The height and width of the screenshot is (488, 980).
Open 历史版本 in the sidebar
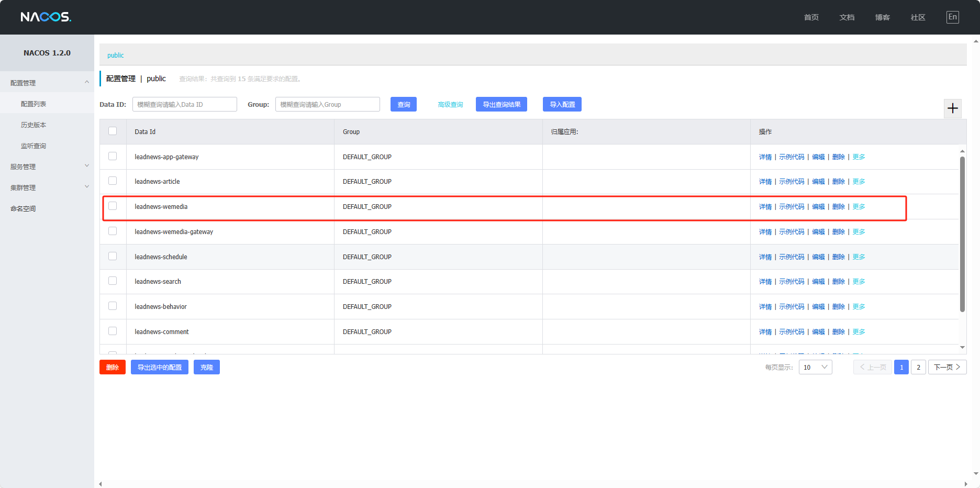point(34,125)
